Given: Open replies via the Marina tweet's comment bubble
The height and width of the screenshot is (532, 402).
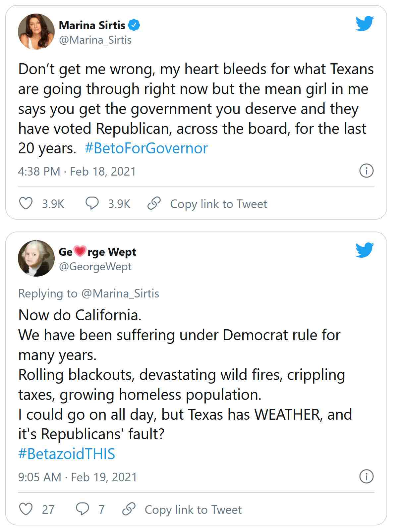Looking at the screenshot, I should 92,203.
